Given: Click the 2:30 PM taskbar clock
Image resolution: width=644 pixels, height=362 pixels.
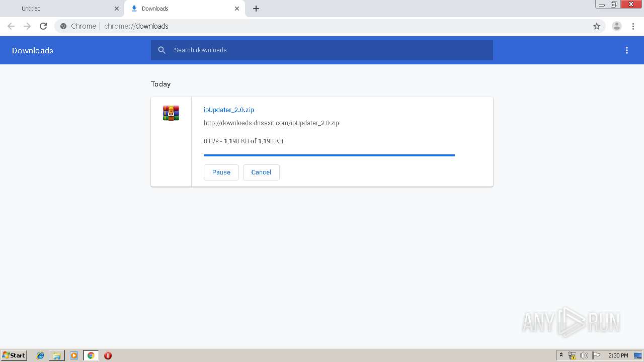Looking at the screenshot, I should pyautogui.click(x=618, y=355).
